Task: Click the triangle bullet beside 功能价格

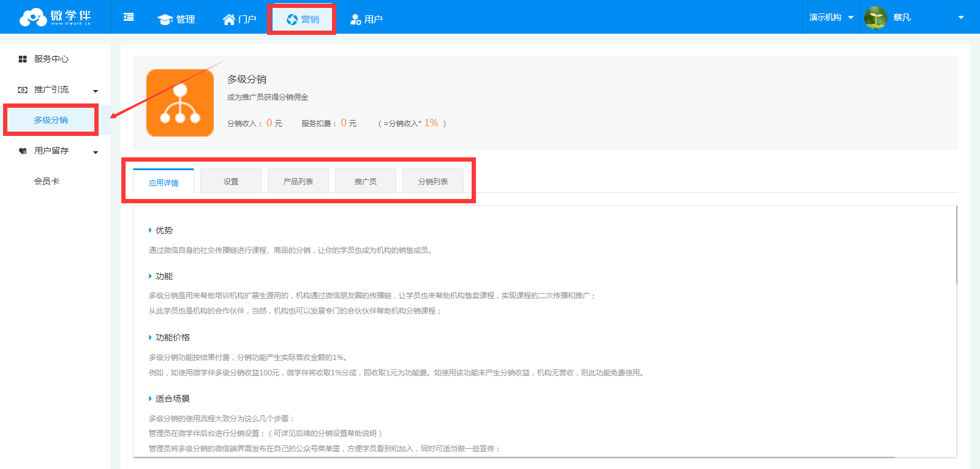Action: (150, 337)
